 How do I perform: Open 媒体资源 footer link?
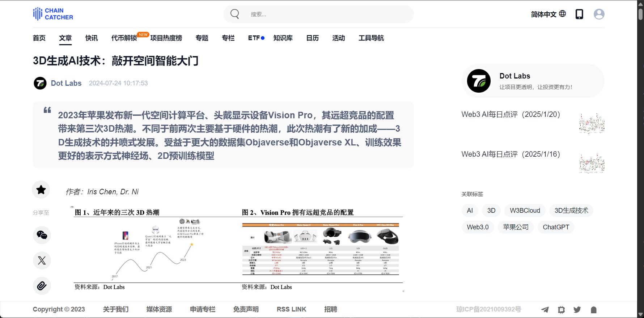(x=159, y=309)
